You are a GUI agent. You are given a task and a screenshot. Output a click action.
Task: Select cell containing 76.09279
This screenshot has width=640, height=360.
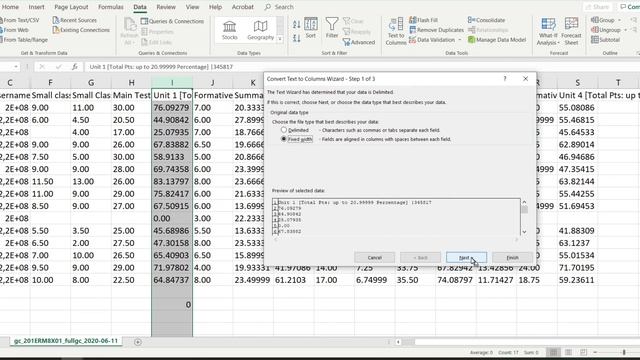pyautogui.click(x=172, y=108)
